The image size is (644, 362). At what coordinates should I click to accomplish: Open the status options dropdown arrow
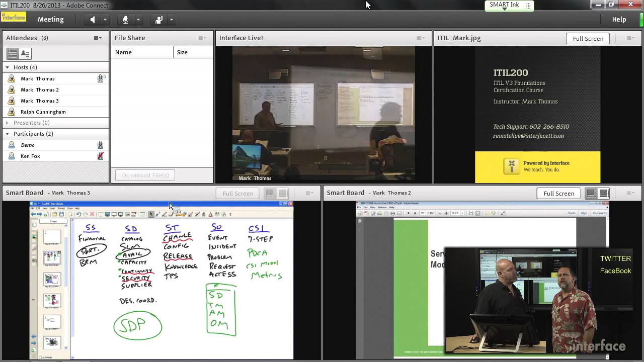[171, 20]
